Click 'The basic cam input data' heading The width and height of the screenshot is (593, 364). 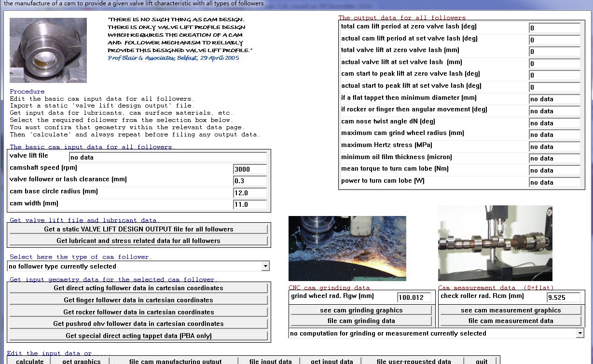click(x=92, y=147)
